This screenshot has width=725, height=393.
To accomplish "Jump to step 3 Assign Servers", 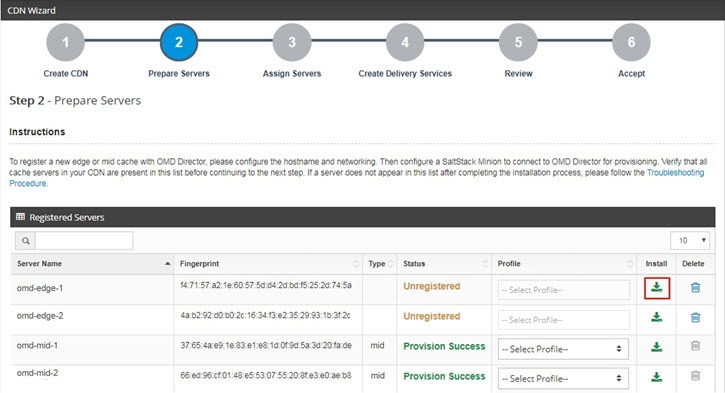I will [292, 42].
